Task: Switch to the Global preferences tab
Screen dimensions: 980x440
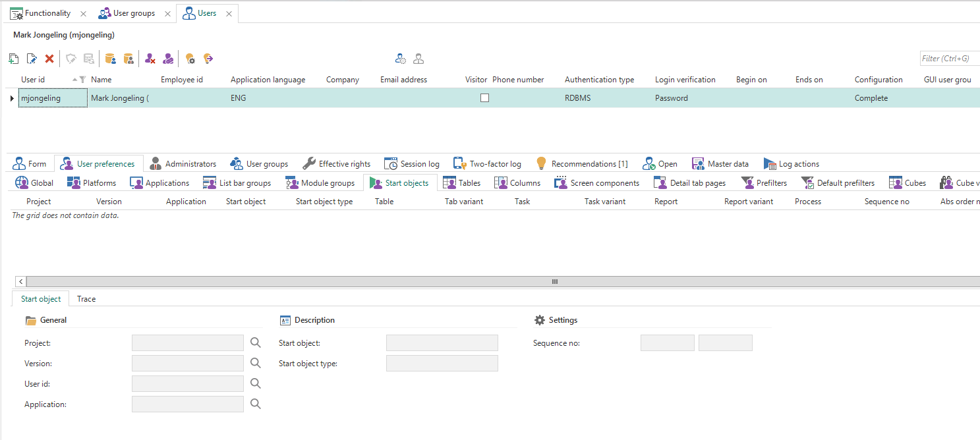Action: click(34, 182)
